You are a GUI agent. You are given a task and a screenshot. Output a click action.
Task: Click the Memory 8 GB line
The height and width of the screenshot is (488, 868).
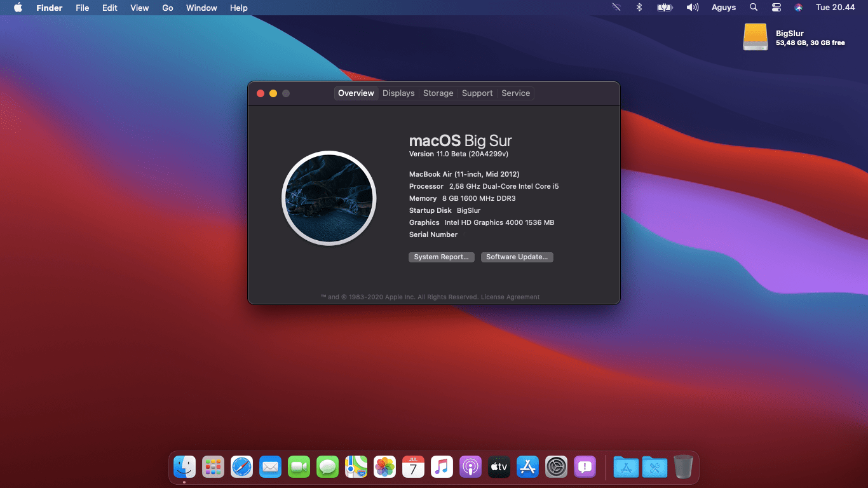coord(463,198)
